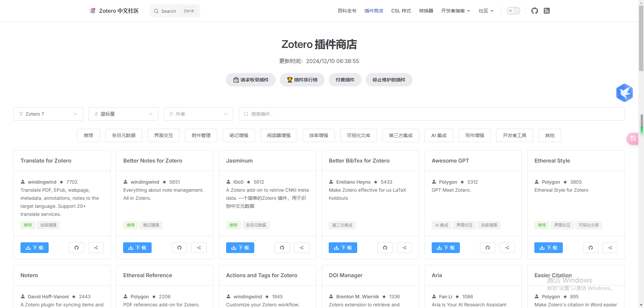Click the 可视化文库 tag on Ethereal Style card

click(x=589, y=225)
